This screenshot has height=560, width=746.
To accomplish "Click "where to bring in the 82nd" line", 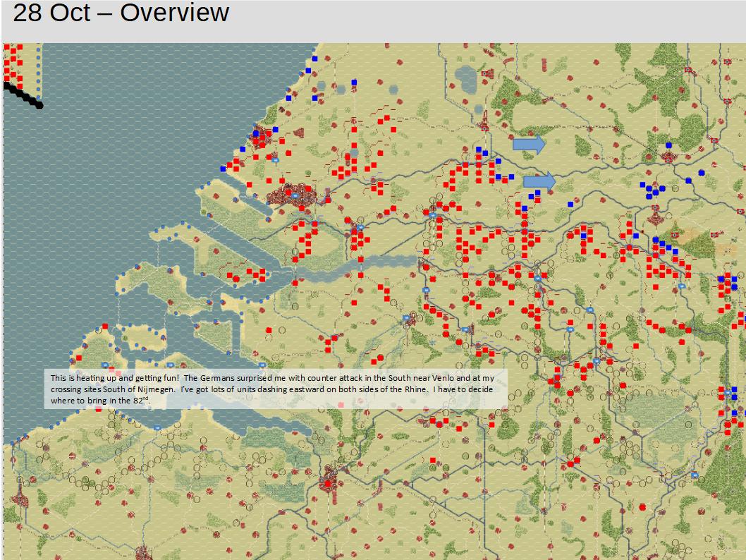I will 101,401.
